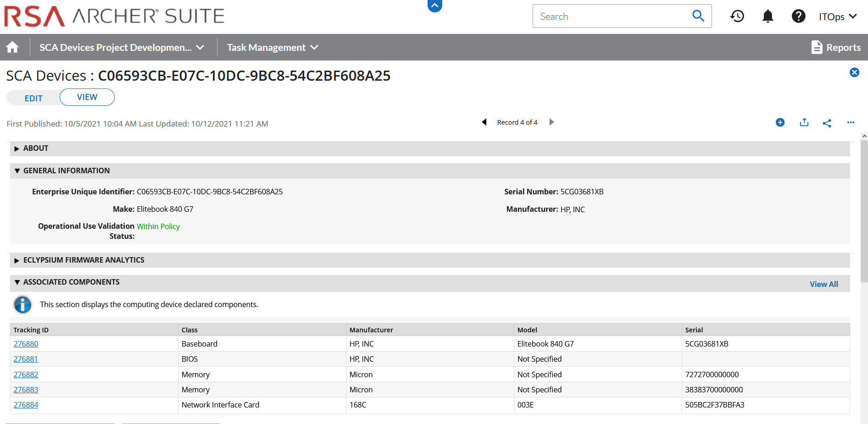Open tracking ID 276880
Image resolution: width=868 pixels, height=424 pixels.
coord(26,344)
